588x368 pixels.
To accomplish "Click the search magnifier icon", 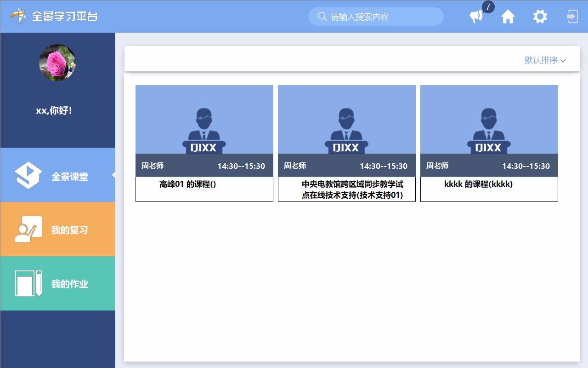I will tap(322, 17).
